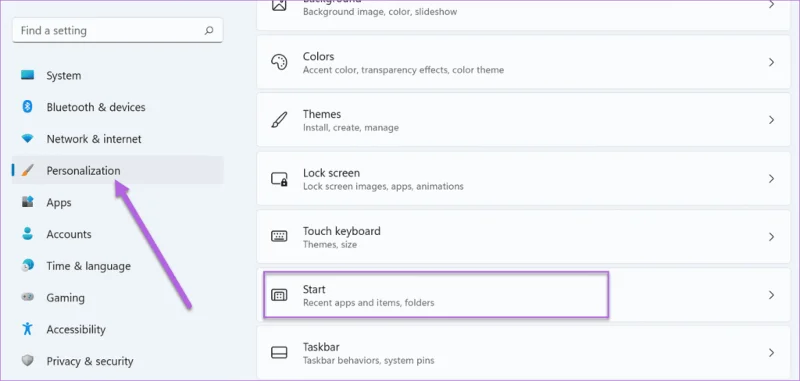Select Personalization in the sidebar

click(x=118, y=170)
